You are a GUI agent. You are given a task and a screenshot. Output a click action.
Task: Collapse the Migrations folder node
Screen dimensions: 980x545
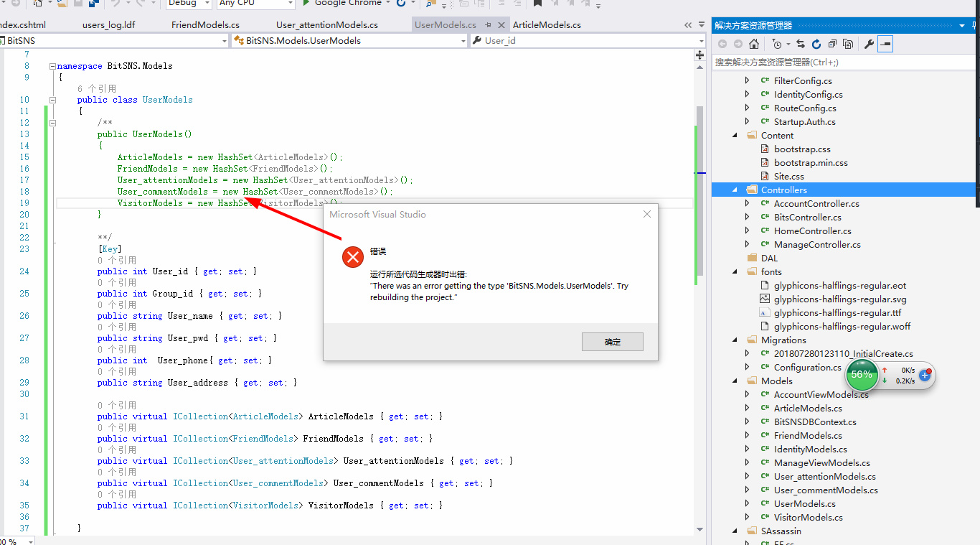pyautogui.click(x=735, y=340)
